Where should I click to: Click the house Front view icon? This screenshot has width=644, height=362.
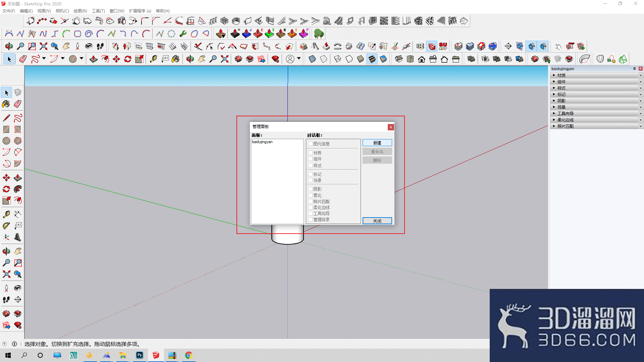[x=422, y=59]
